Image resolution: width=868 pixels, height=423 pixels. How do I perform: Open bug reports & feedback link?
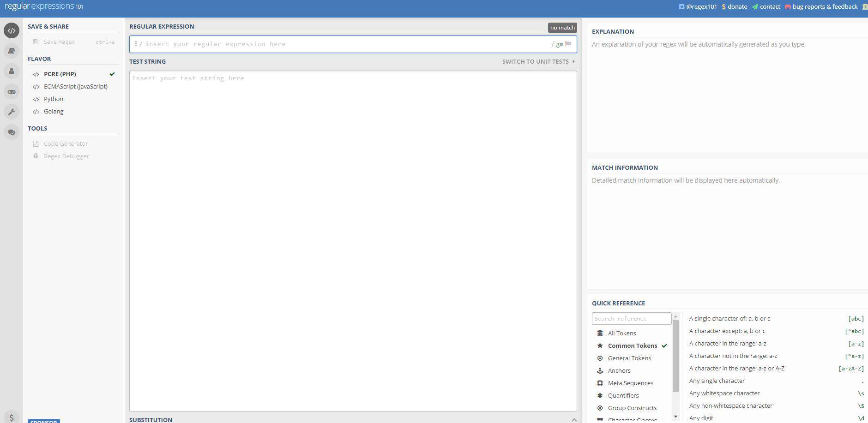821,6
